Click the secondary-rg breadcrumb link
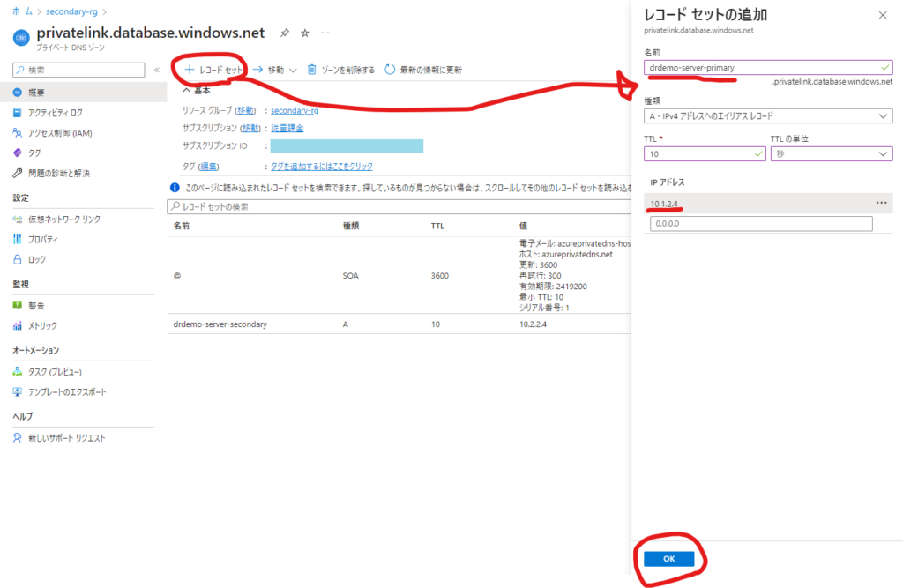 point(72,11)
